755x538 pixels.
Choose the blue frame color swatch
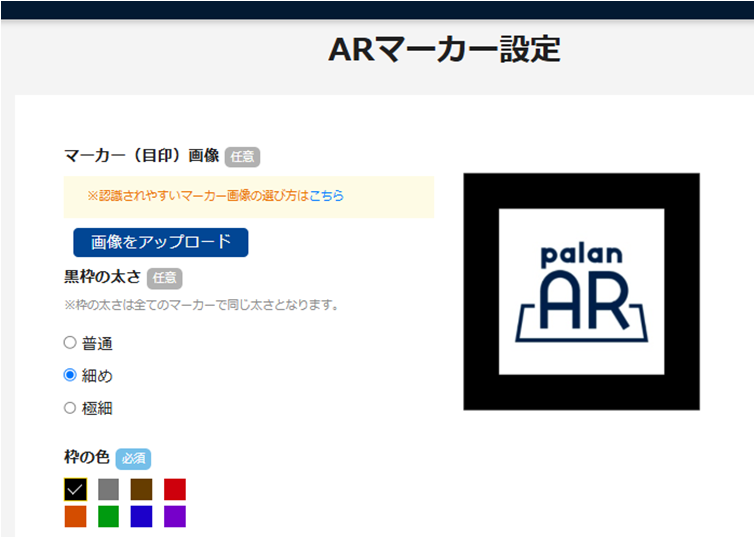(142, 516)
